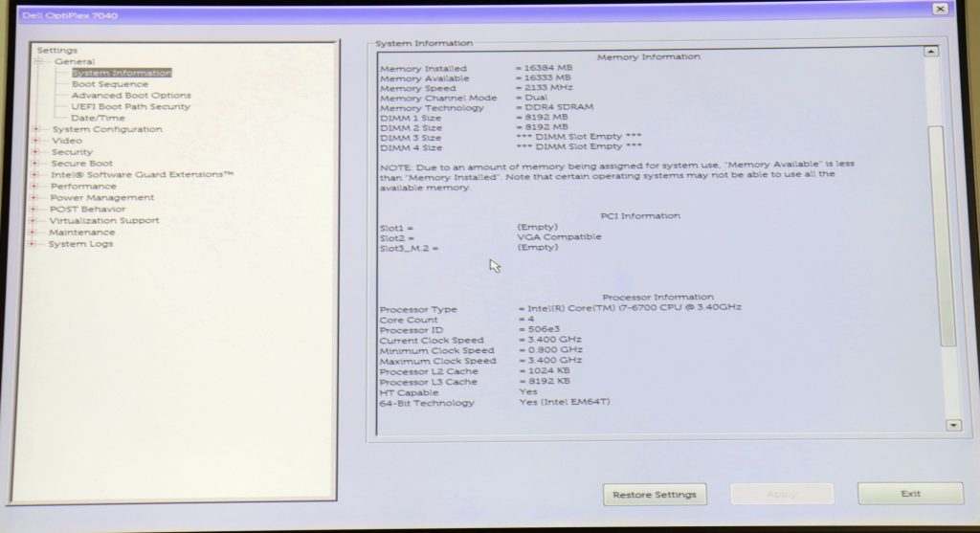Click the Processor Information heading
This screenshot has width=980, height=533.
pyautogui.click(x=657, y=298)
